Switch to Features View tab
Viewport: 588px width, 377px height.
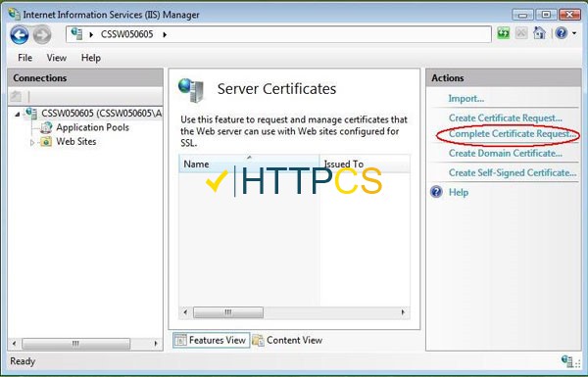211,340
